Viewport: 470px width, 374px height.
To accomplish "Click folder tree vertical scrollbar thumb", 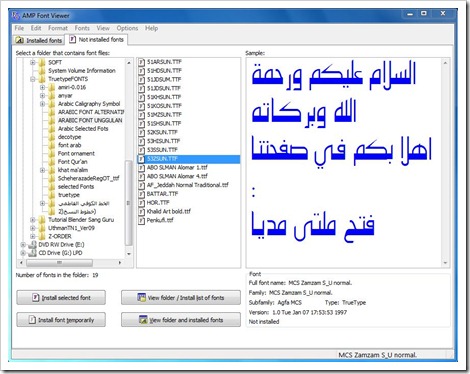I will coord(129,203).
